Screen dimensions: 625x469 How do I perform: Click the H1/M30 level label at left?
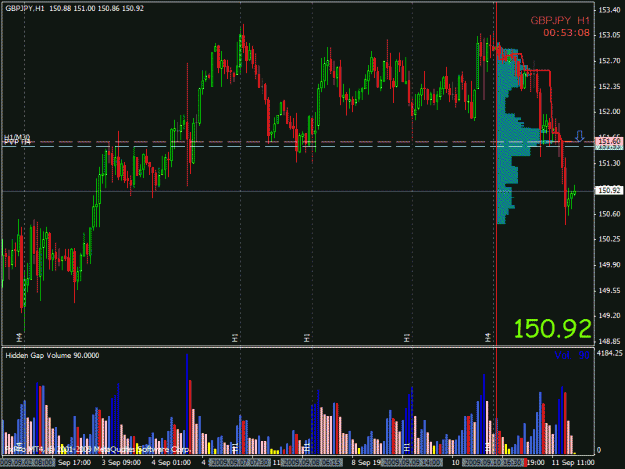click(17, 137)
